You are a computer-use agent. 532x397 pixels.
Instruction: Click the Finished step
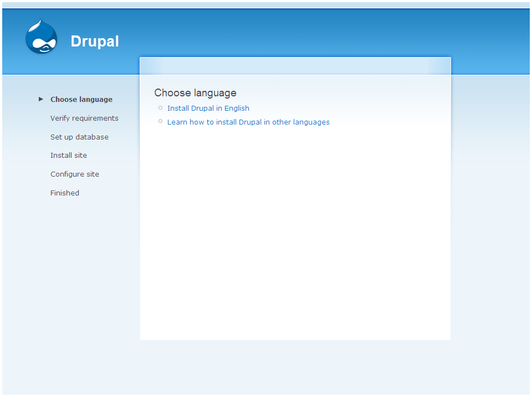pos(65,193)
